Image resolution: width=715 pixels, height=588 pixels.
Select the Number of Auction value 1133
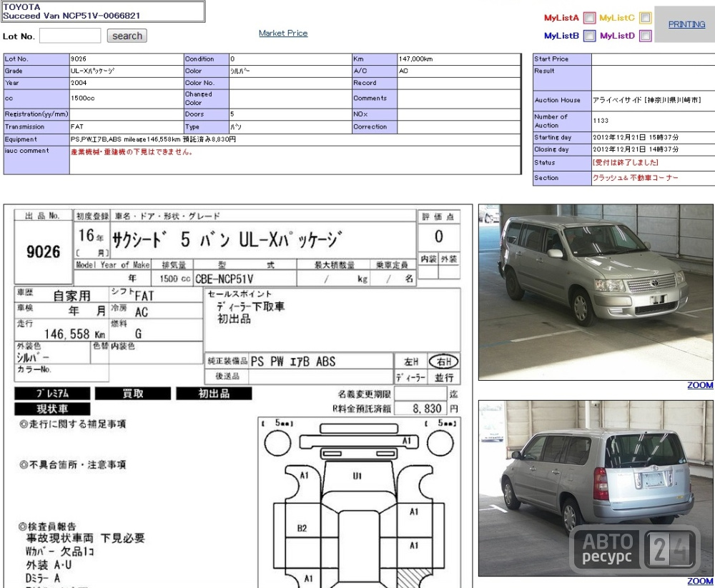[601, 121]
